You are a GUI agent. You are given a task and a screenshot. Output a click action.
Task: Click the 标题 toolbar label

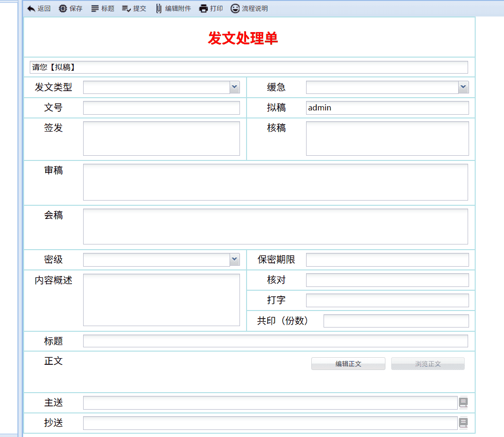pos(108,8)
